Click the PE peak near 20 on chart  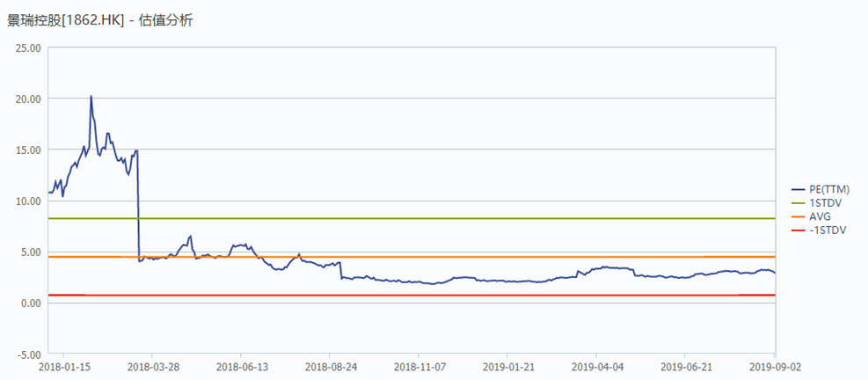tap(91, 97)
